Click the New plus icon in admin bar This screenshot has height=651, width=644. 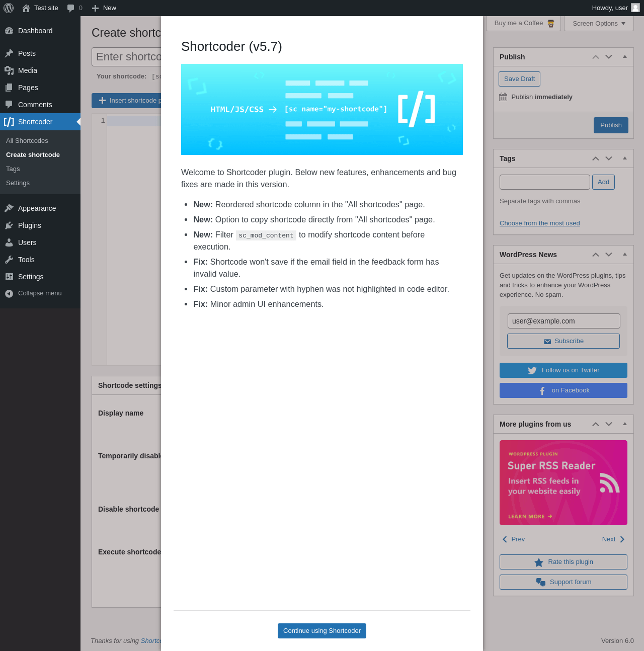95,8
